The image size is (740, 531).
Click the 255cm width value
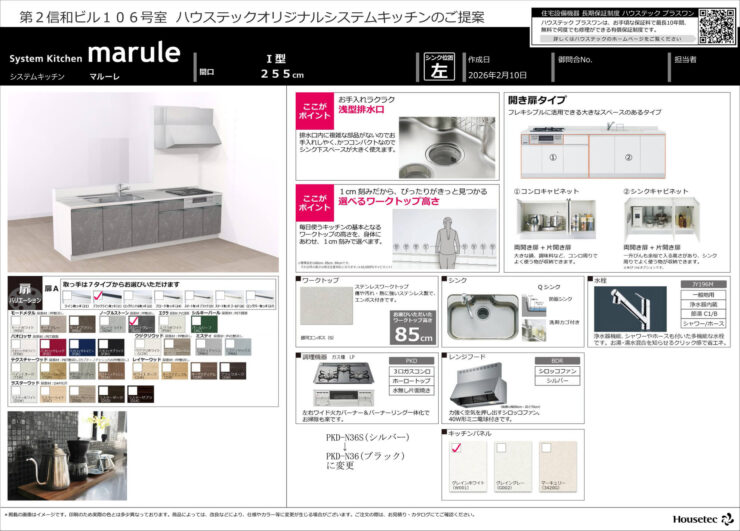coord(282,74)
